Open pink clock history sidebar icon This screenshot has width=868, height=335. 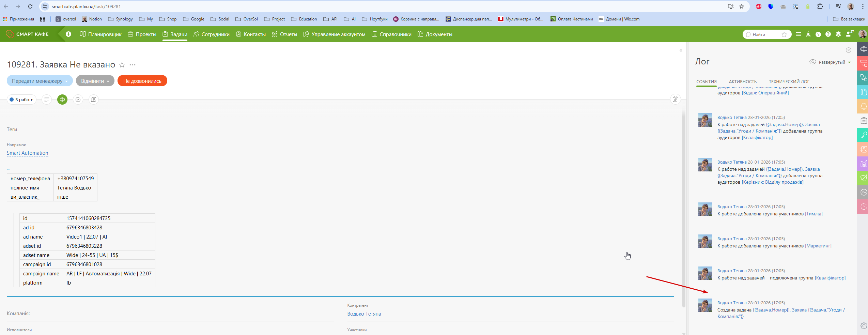863,207
